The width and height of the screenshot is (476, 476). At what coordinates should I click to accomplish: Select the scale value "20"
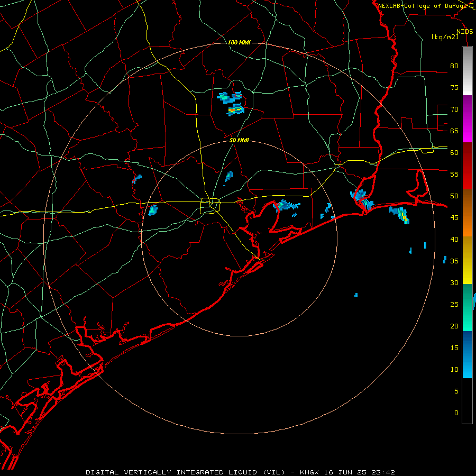(x=454, y=326)
